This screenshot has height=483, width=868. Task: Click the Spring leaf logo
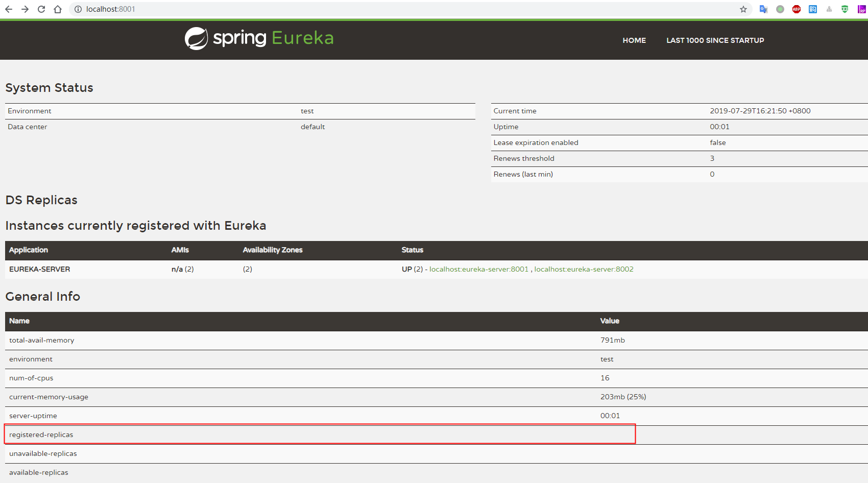click(x=196, y=38)
